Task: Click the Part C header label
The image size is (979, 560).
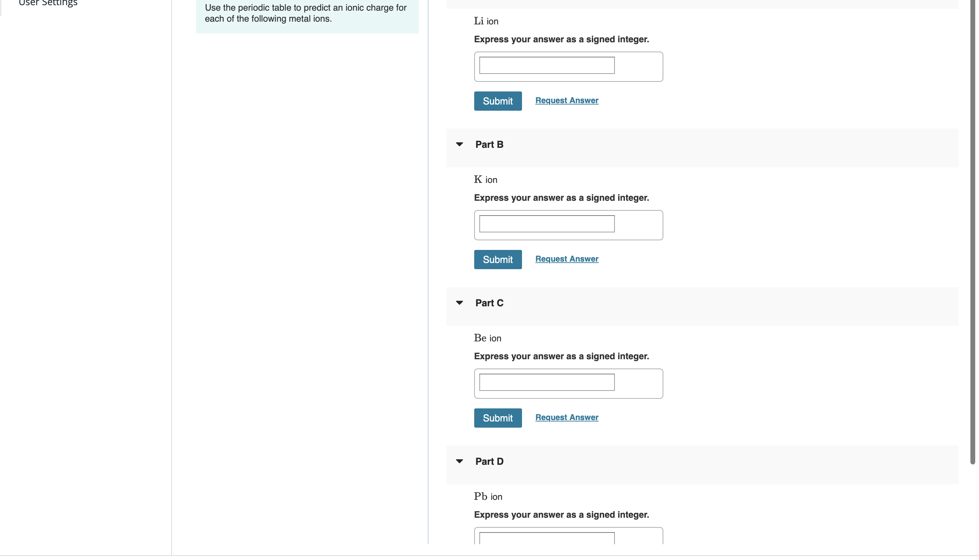Action: pos(489,303)
